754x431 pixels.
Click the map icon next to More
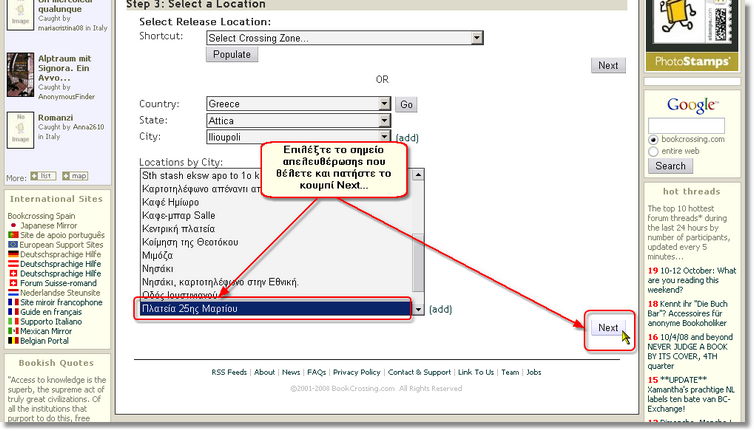73,176
